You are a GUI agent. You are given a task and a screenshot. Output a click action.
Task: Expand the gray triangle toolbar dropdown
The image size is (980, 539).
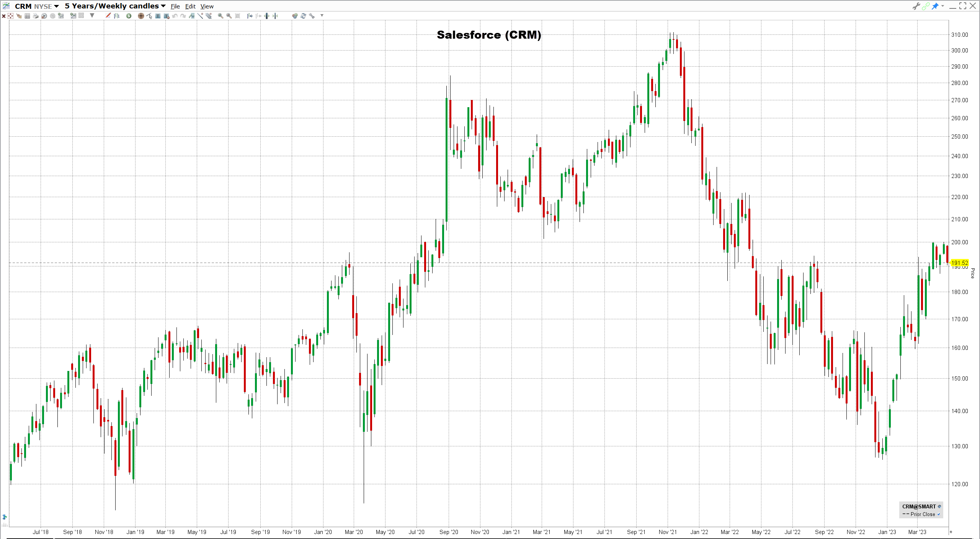[92, 16]
